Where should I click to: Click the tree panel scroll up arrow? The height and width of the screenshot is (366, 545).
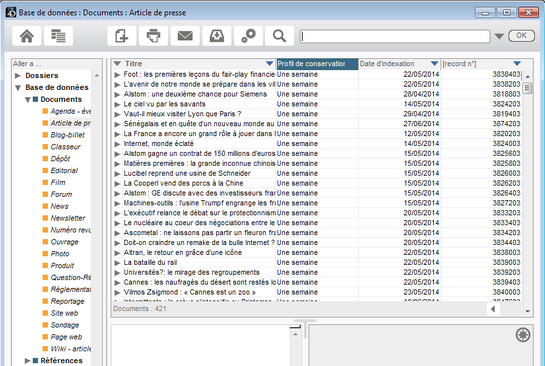[x=97, y=75]
